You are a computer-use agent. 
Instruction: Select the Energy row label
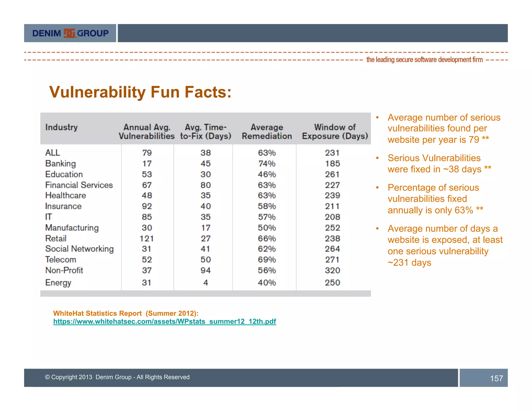pyautogui.click(x=58, y=283)
